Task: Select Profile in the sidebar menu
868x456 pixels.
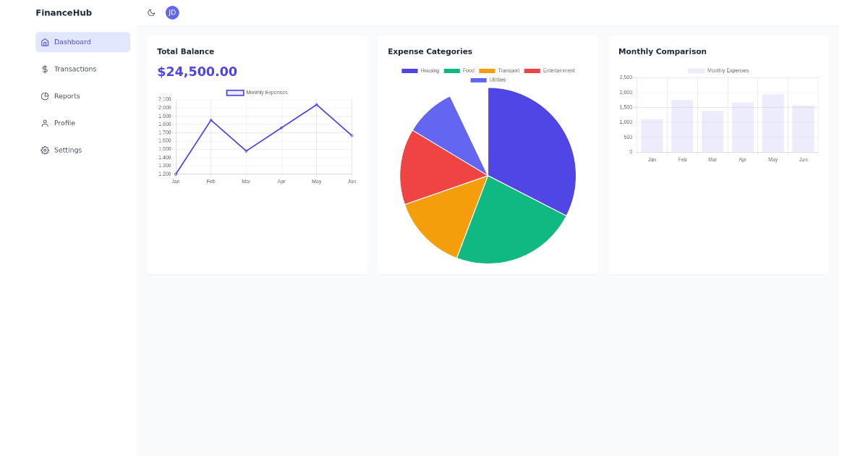Action: coord(64,122)
